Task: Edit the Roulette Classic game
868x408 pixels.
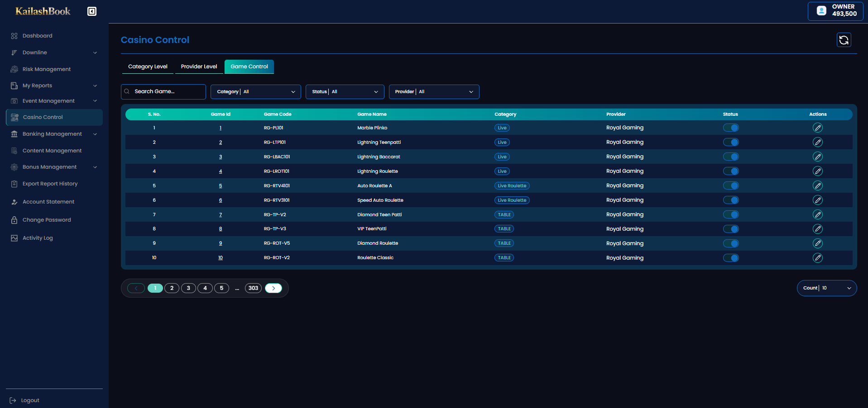Action: tap(818, 258)
